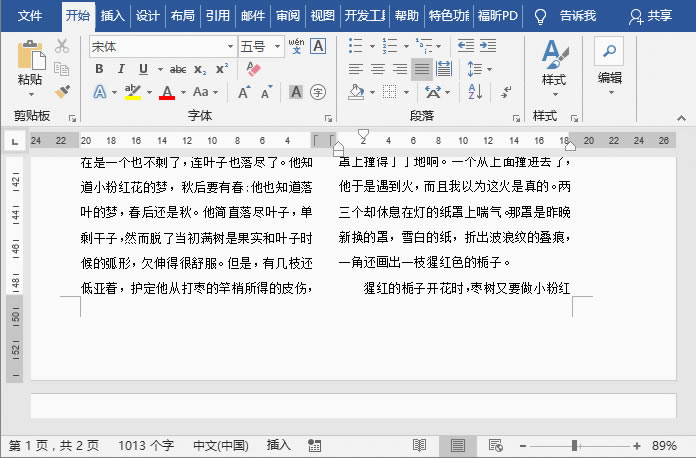
Task: Click the 粘贴 paste button
Action: (x=30, y=67)
